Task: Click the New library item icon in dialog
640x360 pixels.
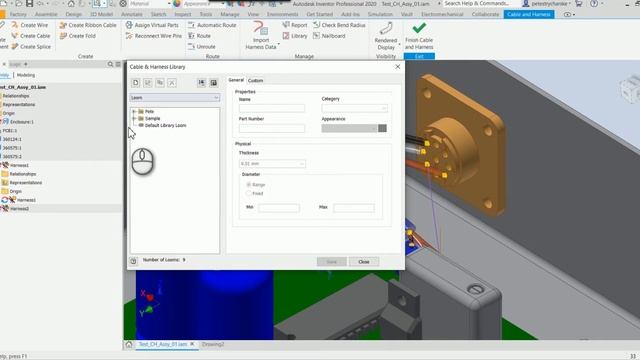Action: (136, 83)
